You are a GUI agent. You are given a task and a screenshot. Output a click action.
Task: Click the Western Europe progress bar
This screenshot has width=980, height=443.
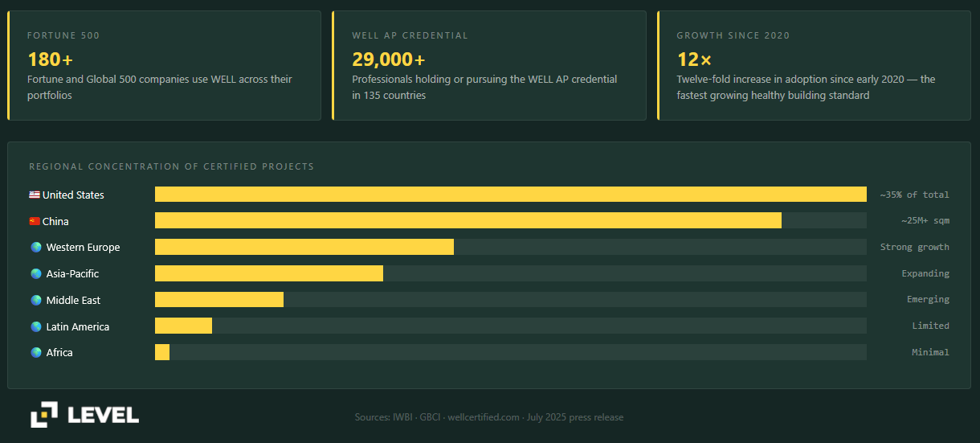pos(511,247)
